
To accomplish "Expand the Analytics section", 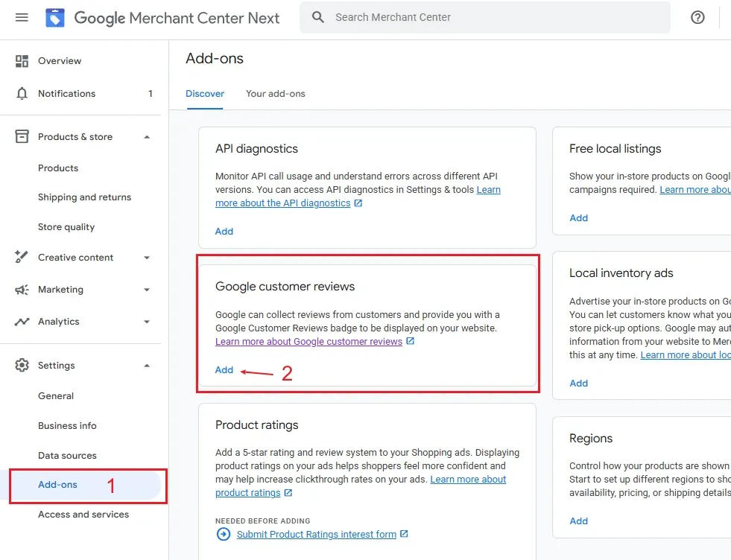I will 147,322.
